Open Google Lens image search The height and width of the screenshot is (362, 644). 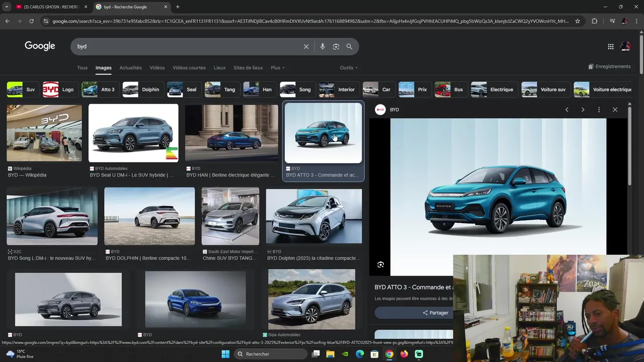(x=336, y=46)
